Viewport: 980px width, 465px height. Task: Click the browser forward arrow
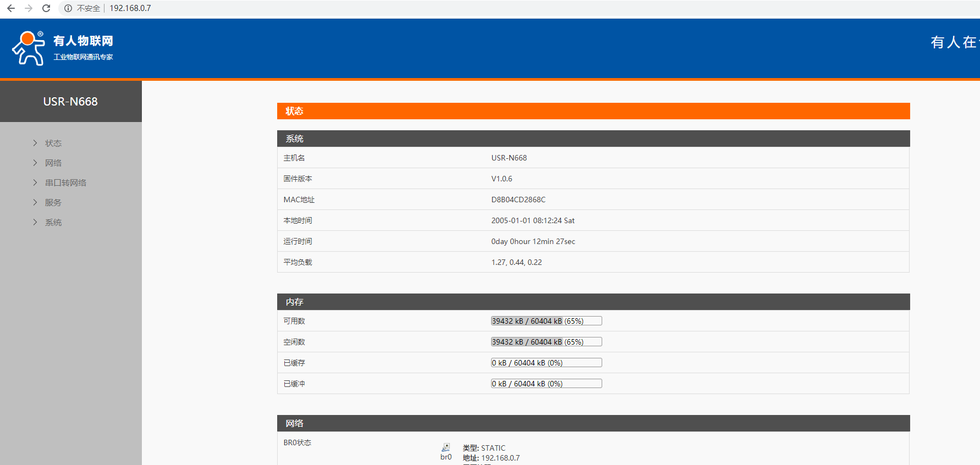pyautogui.click(x=29, y=8)
